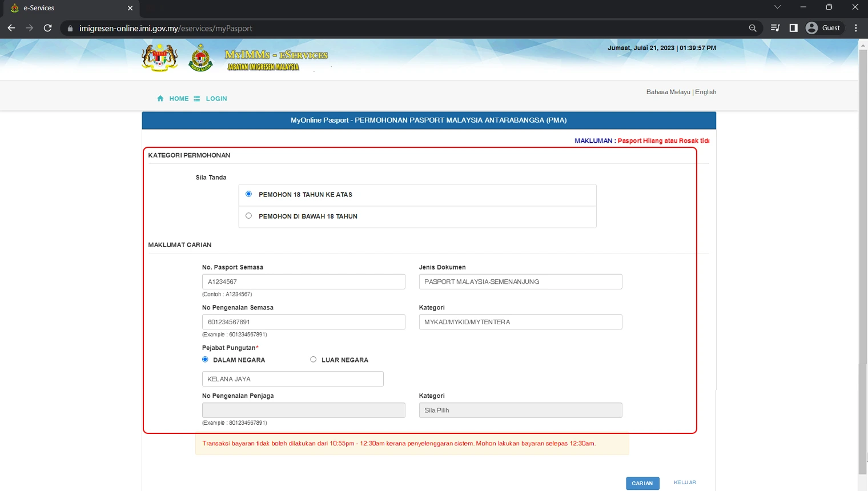Minimize the browser window
Screen dimensions: 868x491
tap(803, 7)
